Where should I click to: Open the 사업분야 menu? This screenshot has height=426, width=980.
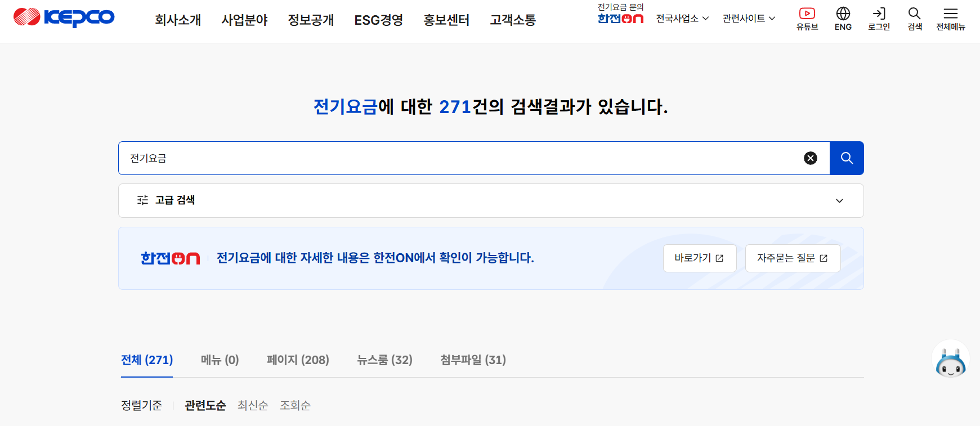pyautogui.click(x=244, y=20)
